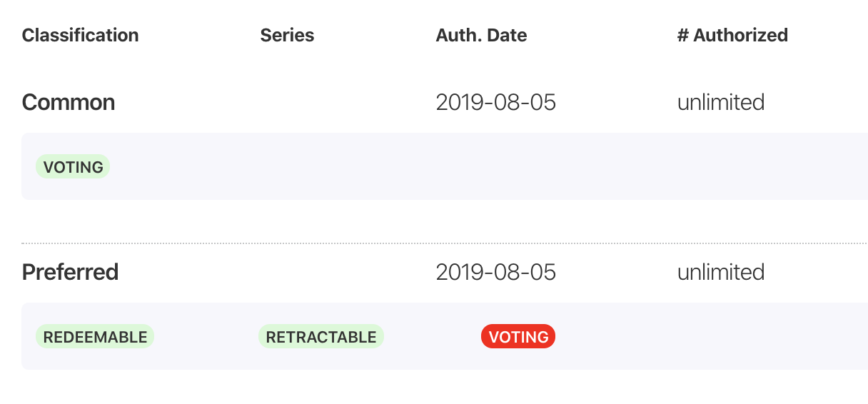The image size is (868, 404).
Task: Select Common row's unlimited authorized value
Action: [x=721, y=102]
